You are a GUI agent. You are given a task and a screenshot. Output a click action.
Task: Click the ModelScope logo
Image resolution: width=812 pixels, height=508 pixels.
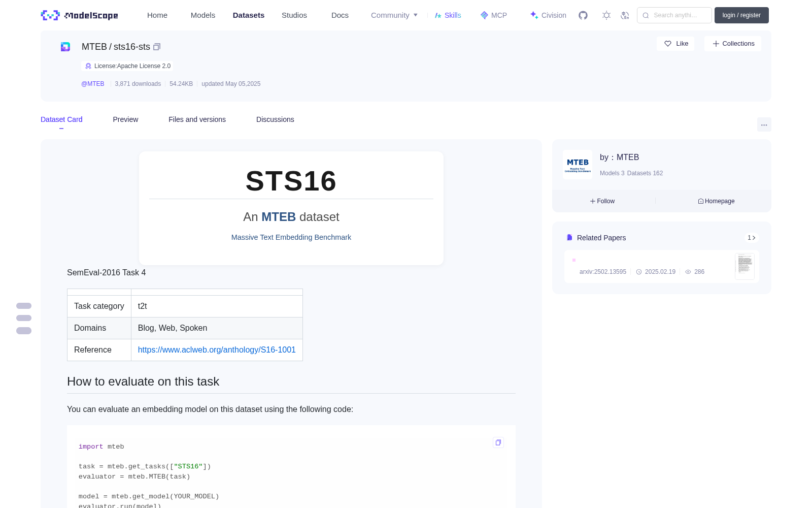point(80,15)
